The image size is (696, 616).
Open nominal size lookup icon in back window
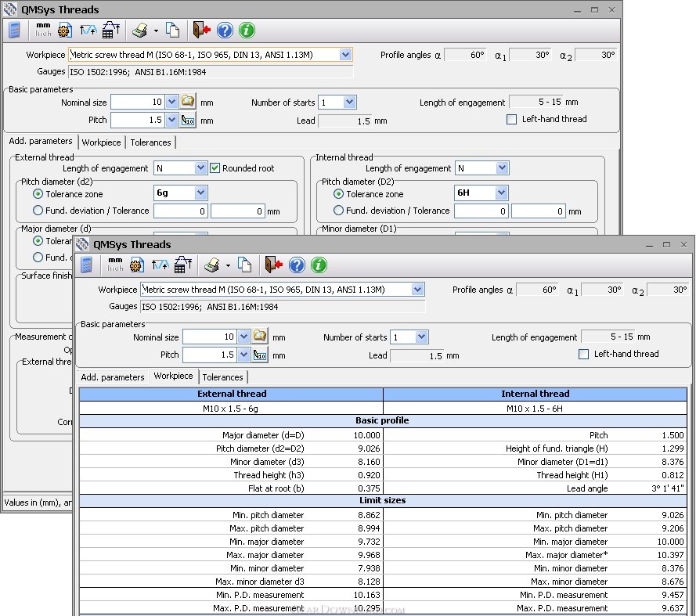pos(188,102)
